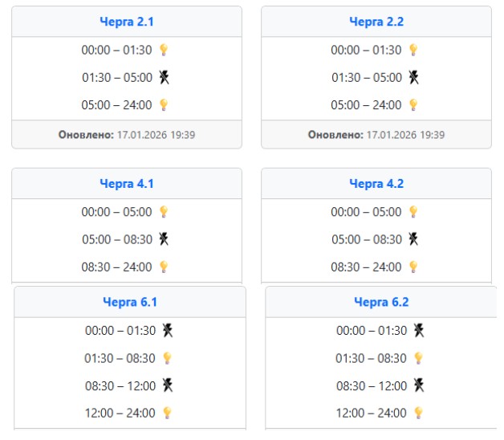Image resolution: width=504 pixels, height=440 pixels.
Task: Click the 08:30 – 12:00 slot in Черга 6.1
Action: [120, 385]
